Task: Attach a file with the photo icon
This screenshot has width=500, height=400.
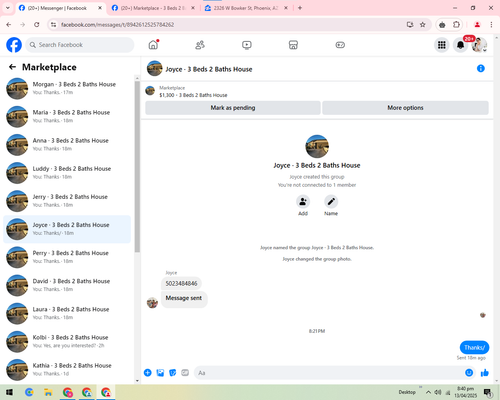Action: (x=160, y=373)
